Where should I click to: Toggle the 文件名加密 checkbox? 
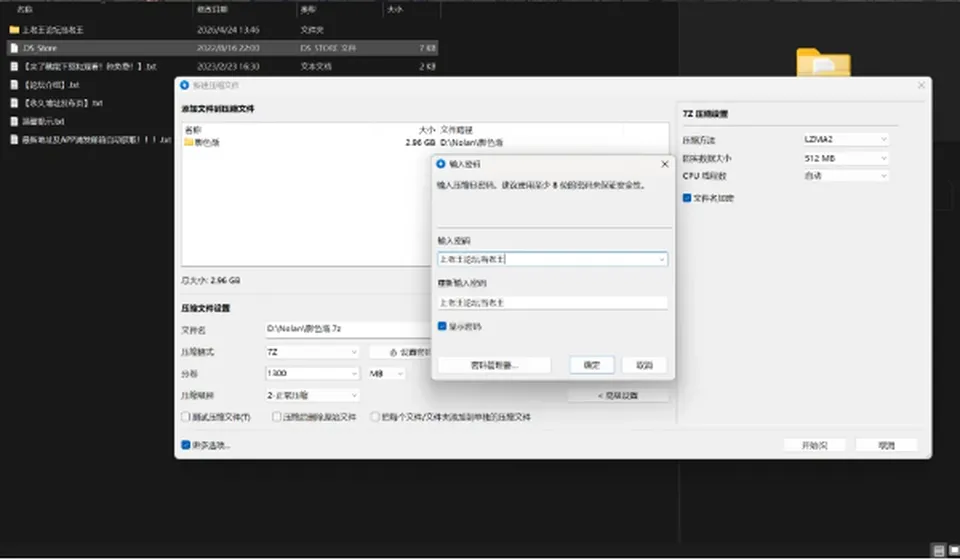point(687,198)
